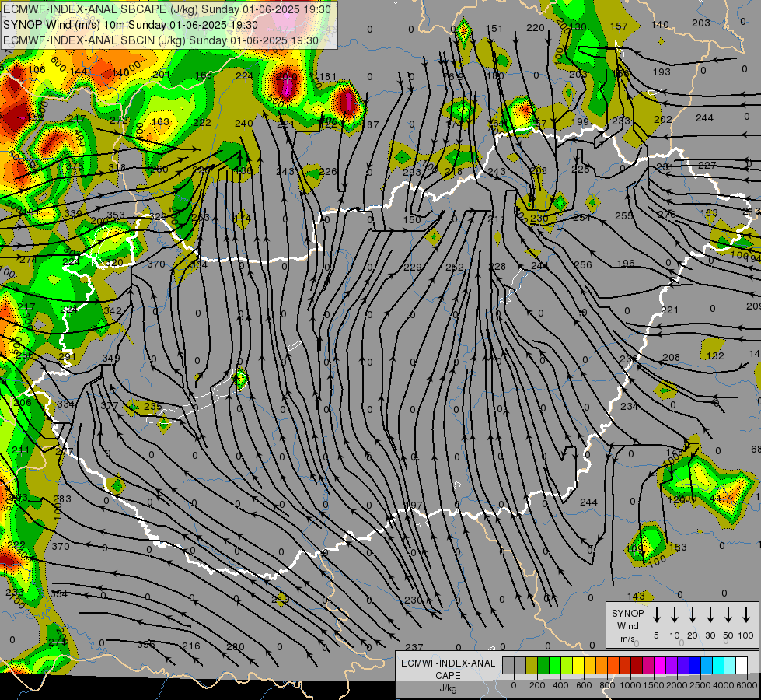Viewport: 761px width, 700px height.
Task: Click the map value 375
Action: pos(75,166)
